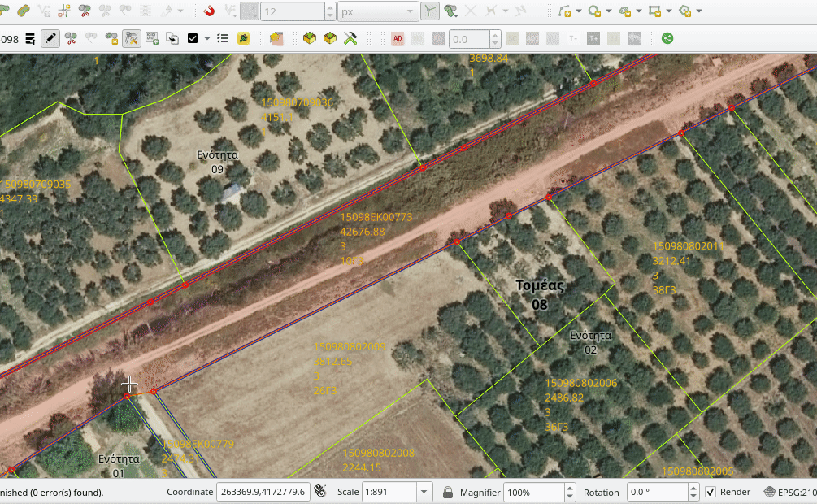Click the bulleted list icon

click(223, 38)
